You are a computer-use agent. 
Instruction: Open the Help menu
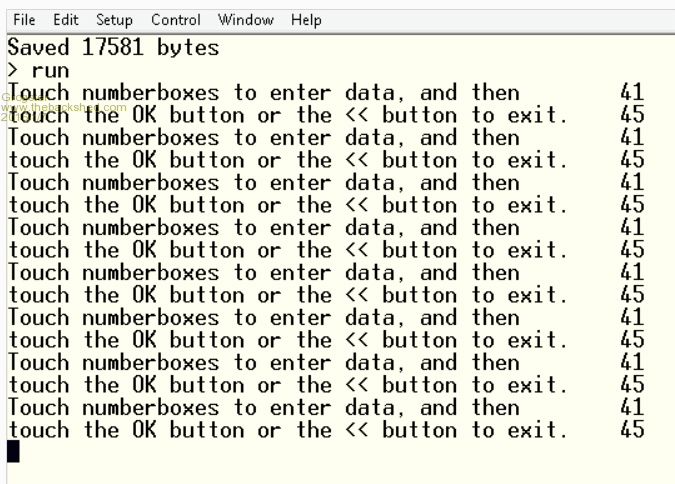[x=306, y=20]
